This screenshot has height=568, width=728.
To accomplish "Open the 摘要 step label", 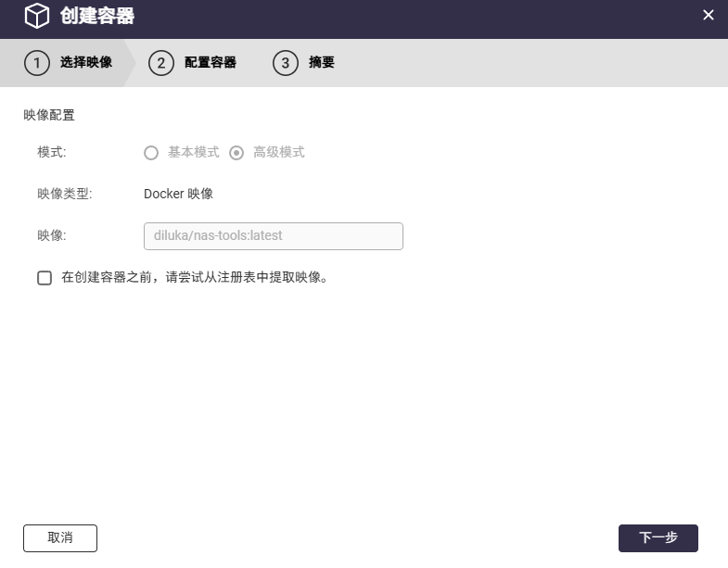I will (x=322, y=62).
